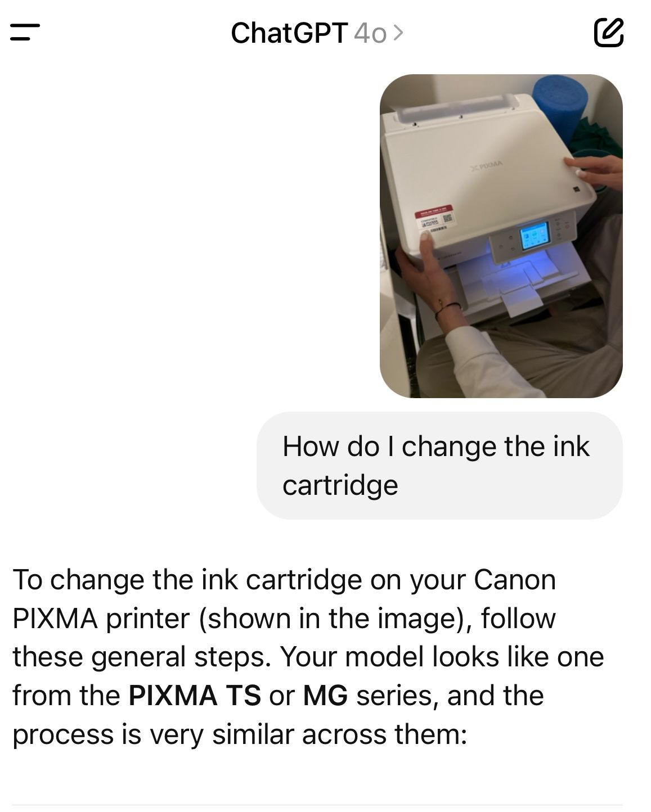Image resolution: width=651 pixels, height=812 pixels.
Task: Open the attached printer photo thumbnail
Action: (x=501, y=236)
